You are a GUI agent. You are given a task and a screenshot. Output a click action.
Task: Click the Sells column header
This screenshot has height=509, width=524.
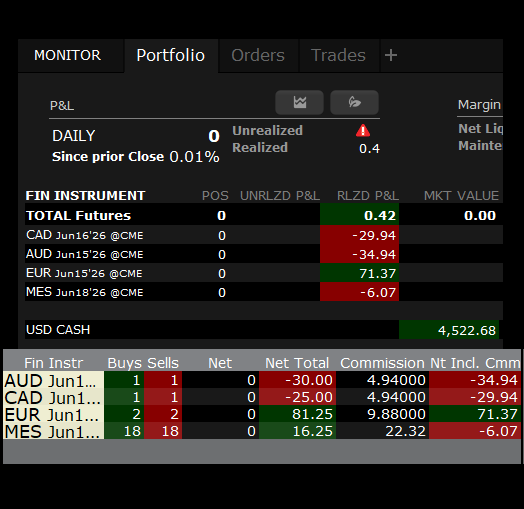tap(163, 363)
